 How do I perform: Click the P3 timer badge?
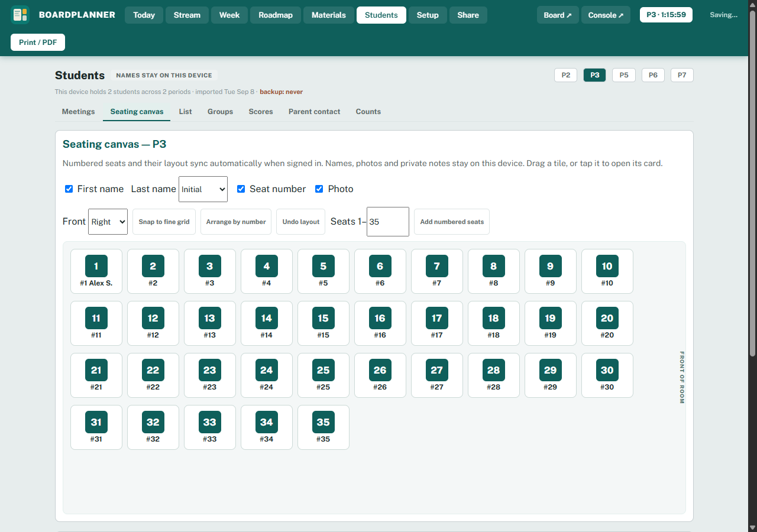click(x=666, y=15)
